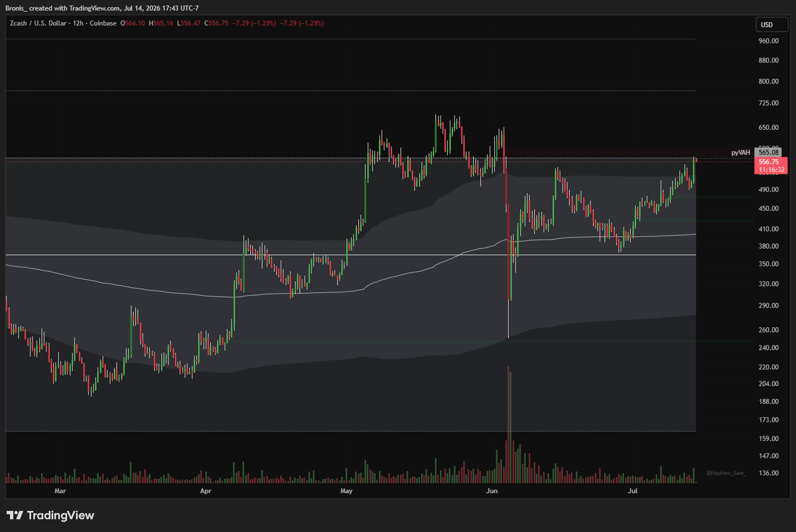Viewport: 796px width, 532px height.
Task: Click the high value H565.16
Action: [161, 23]
